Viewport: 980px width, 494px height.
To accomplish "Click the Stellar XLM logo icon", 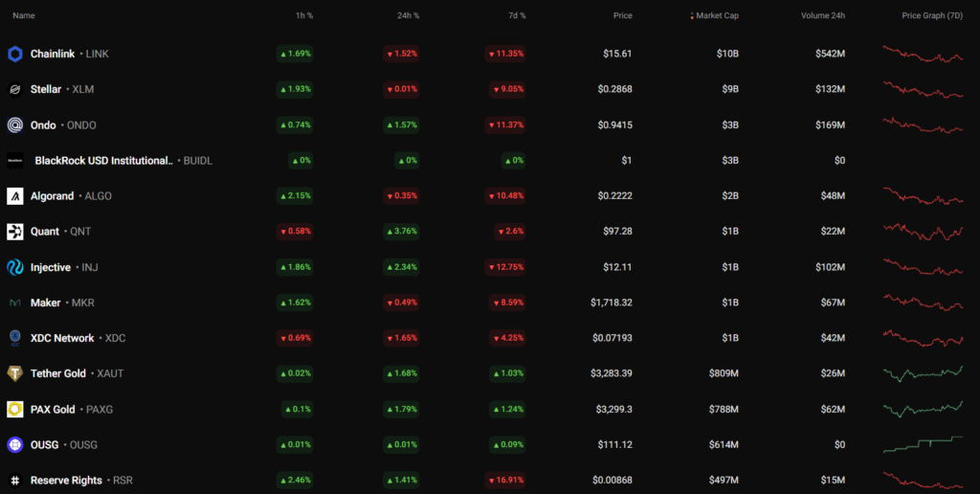I will tap(15, 89).
